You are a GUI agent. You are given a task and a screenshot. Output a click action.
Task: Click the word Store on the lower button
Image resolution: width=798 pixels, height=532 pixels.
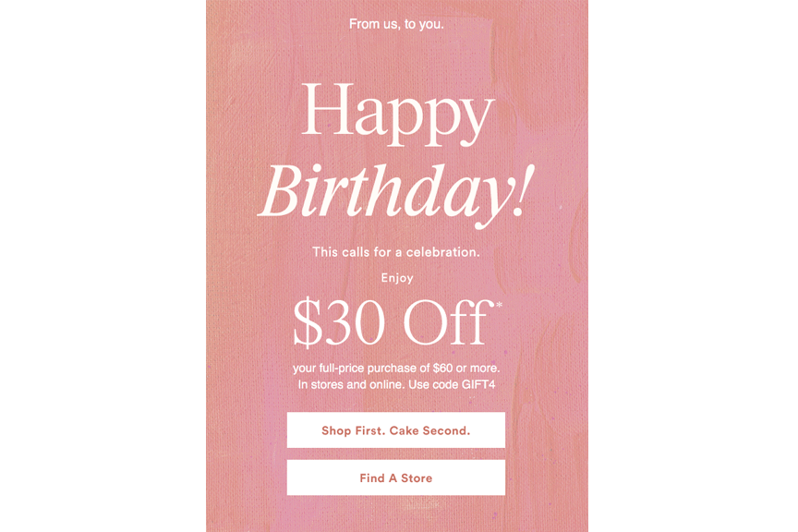tap(417, 478)
